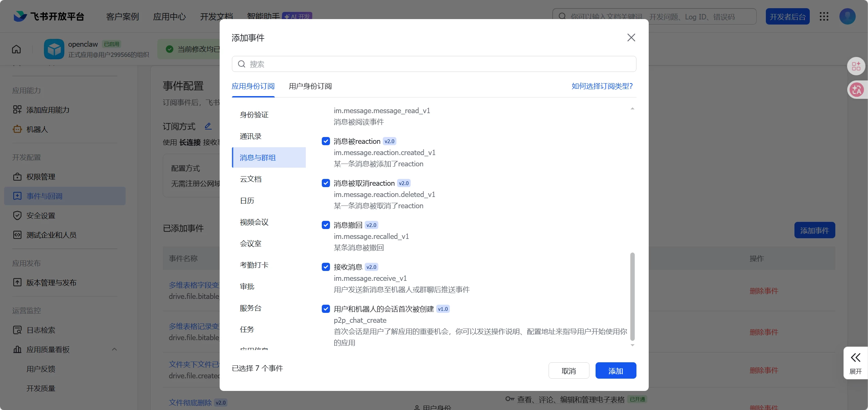Click the floating translate icon at right edge

click(856, 90)
